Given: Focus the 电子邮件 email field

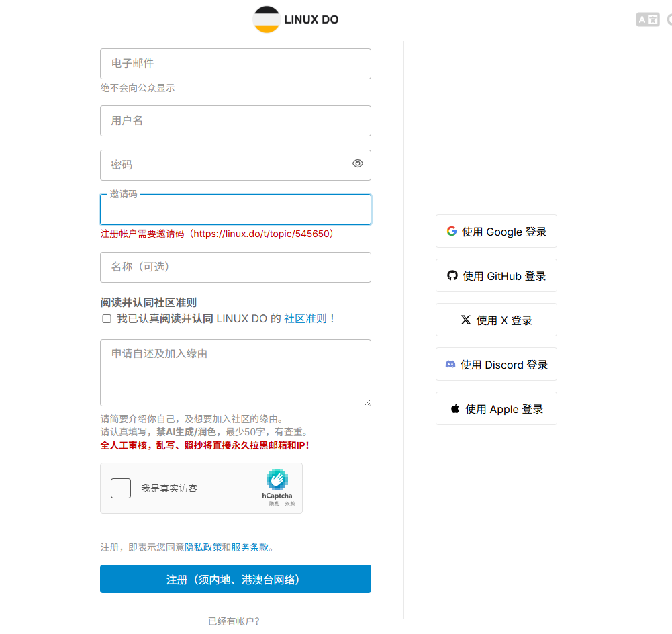Looking at the screenshot, I should tap(235, 64).
